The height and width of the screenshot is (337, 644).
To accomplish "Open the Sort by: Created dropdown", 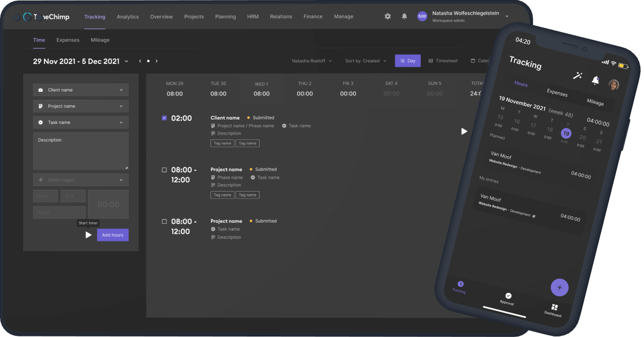I will 365,61.
